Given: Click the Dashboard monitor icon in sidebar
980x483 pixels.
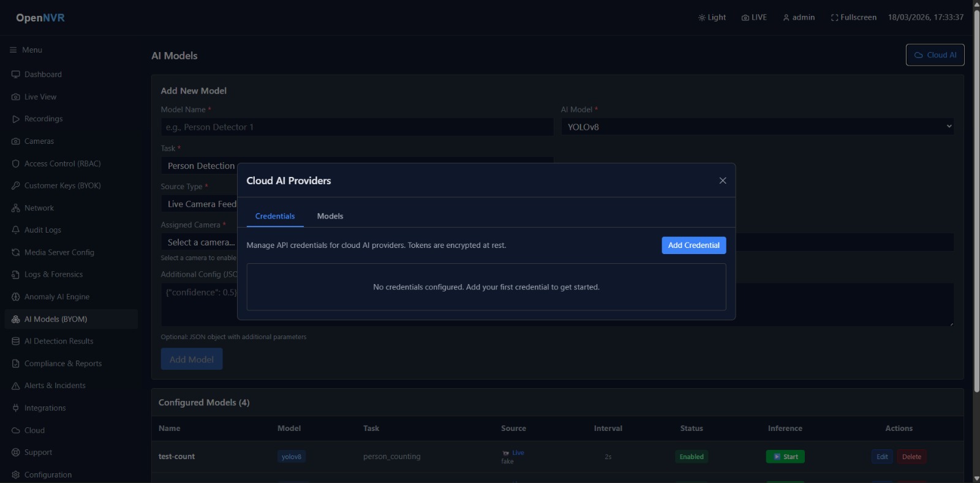Looking at the screenshot, I should pos(16,75).
